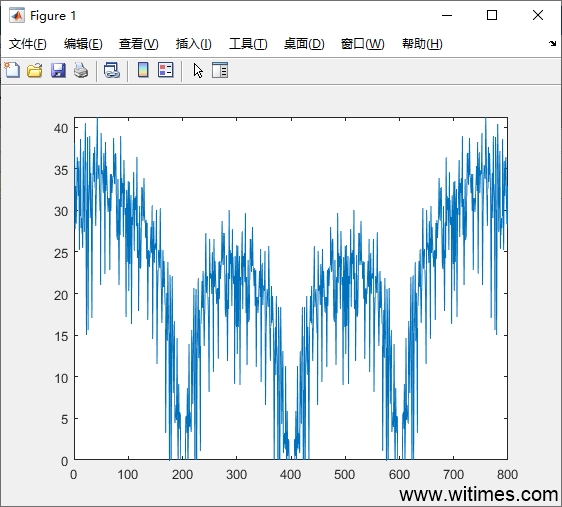Open the 桌面(D) menu
The image size is (562, 507).
304,44
